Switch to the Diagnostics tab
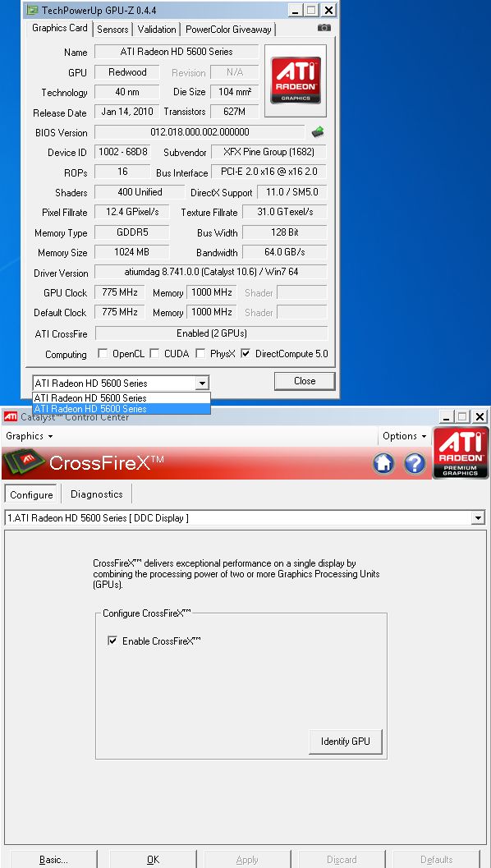The height and width of the screenshot is (868, 491). click(x=96, y=494)
